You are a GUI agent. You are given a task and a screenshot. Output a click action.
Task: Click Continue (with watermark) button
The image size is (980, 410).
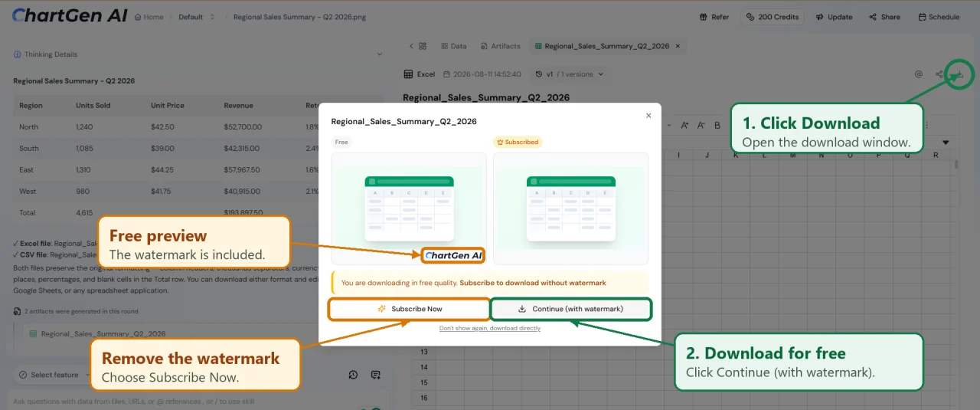[x=571, y=309]
